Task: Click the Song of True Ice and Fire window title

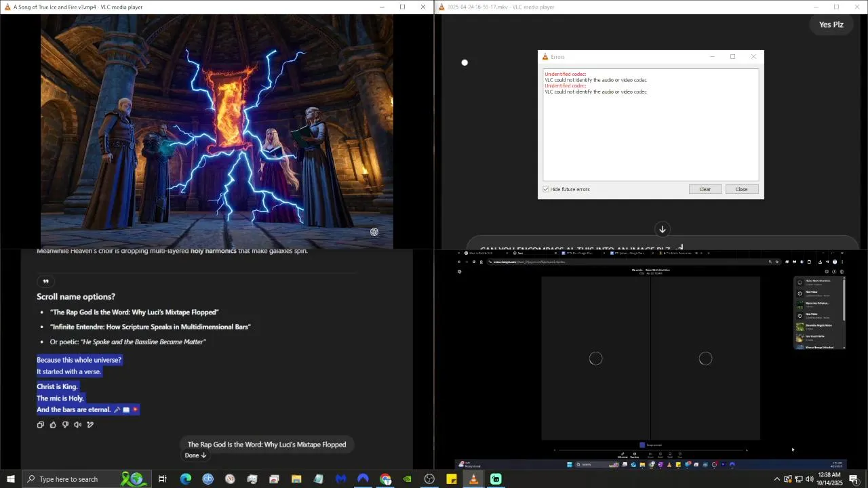Action: (78, 7)
